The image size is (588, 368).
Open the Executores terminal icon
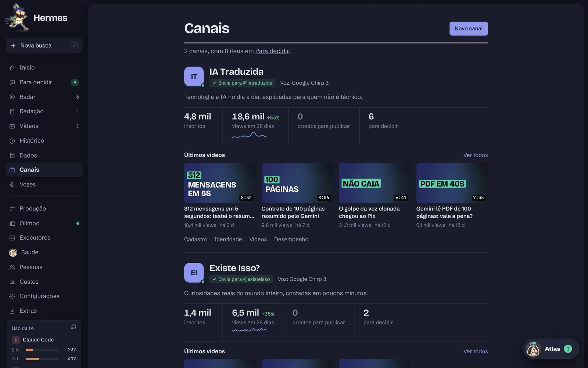click(12, 238)
